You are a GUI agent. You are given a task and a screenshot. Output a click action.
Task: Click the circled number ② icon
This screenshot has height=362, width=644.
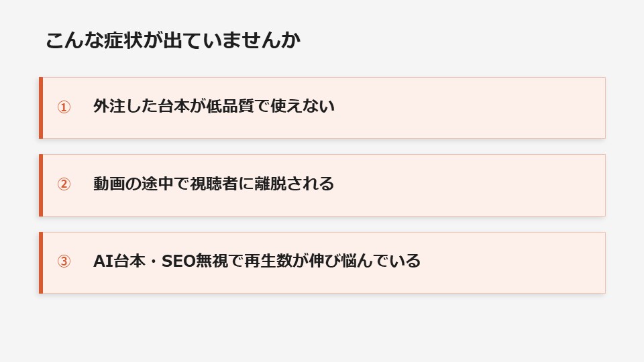click(64, 184)
